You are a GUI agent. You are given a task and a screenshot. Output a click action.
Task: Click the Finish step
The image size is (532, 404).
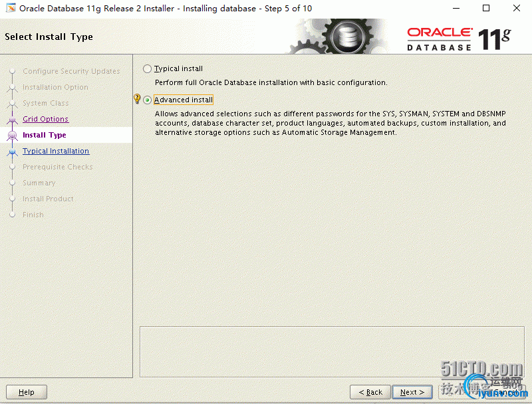coord(33,215)
